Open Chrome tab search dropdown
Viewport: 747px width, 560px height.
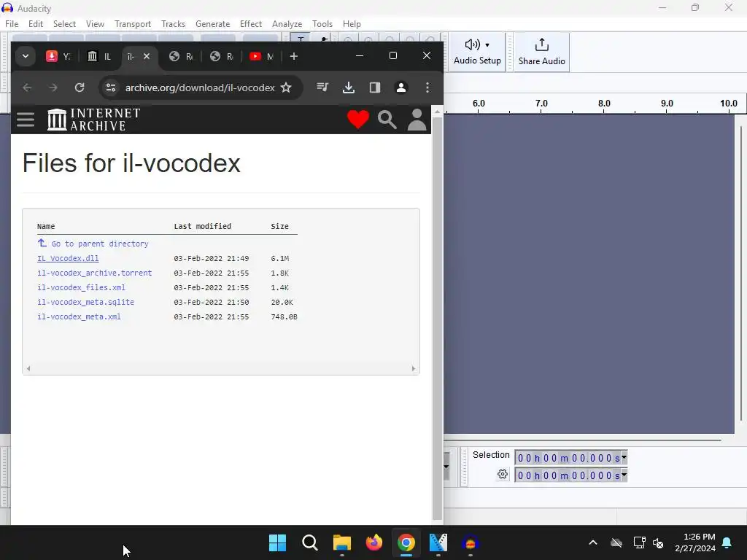pyautogui.click(x=26, y=56)
